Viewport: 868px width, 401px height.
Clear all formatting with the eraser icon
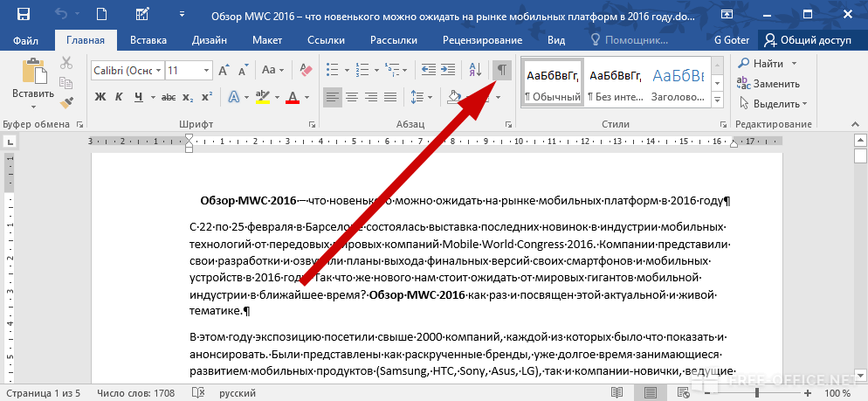(x=307, y=71)
